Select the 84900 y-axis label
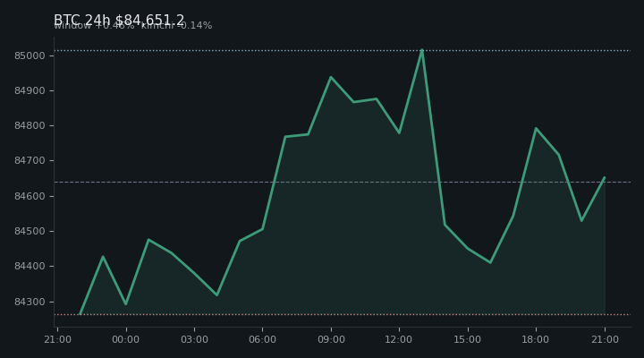 (x=30, y=90)
